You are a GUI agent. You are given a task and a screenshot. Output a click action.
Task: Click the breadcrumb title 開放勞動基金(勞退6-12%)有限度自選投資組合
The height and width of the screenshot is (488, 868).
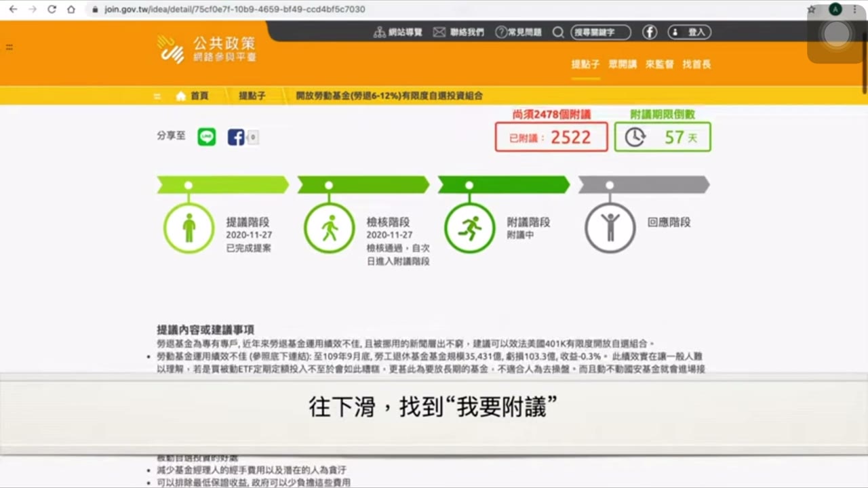pyautogui.click(x=389, y=96)
